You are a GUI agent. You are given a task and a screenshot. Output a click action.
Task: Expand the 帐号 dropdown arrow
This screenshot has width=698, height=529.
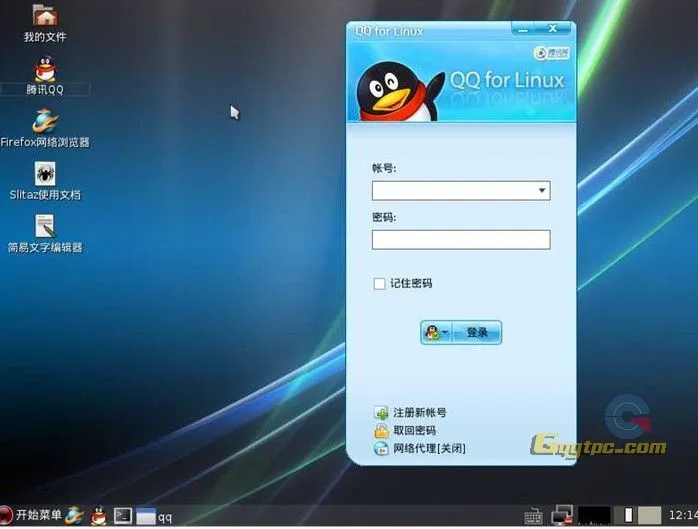542,191
